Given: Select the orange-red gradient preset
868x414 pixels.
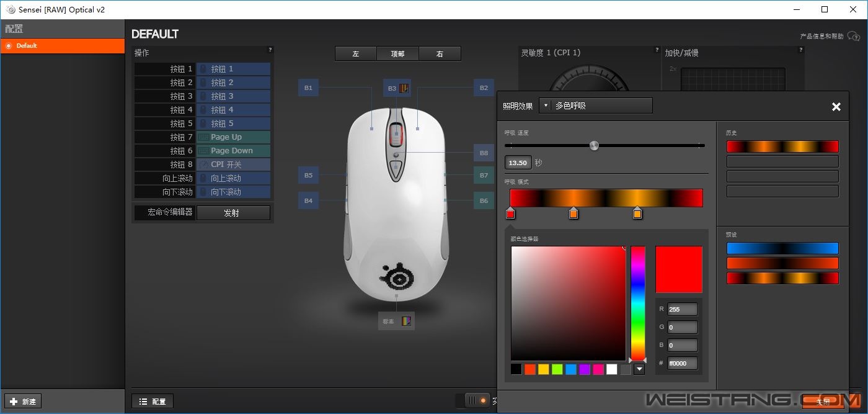Looking at the screenshot, I should coord(782,263).
